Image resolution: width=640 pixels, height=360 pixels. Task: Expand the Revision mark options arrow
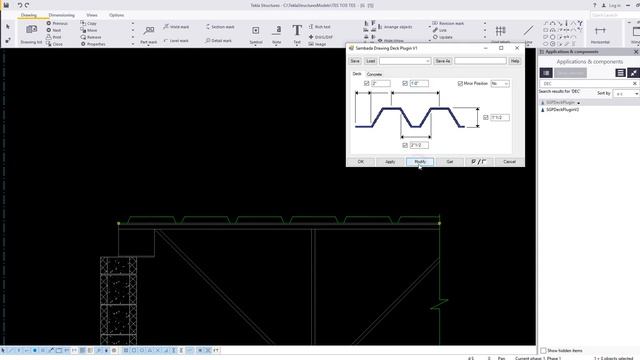485,23
